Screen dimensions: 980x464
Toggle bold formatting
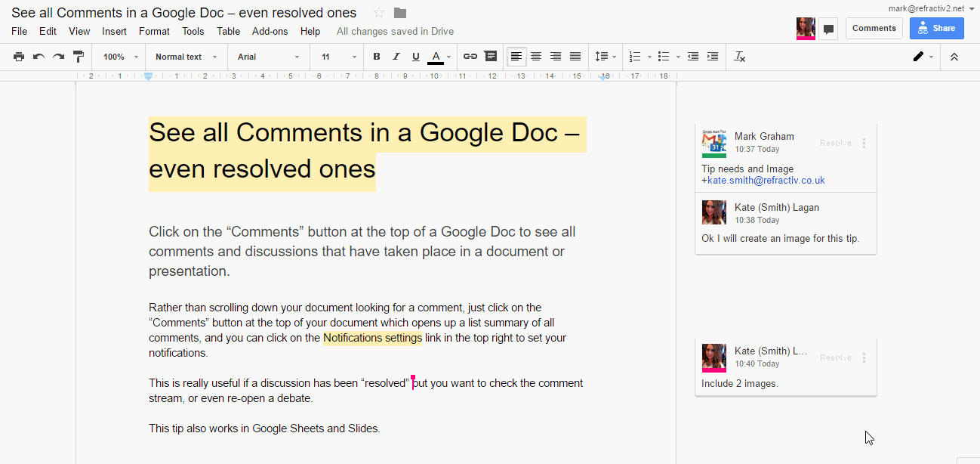(377, 57)
